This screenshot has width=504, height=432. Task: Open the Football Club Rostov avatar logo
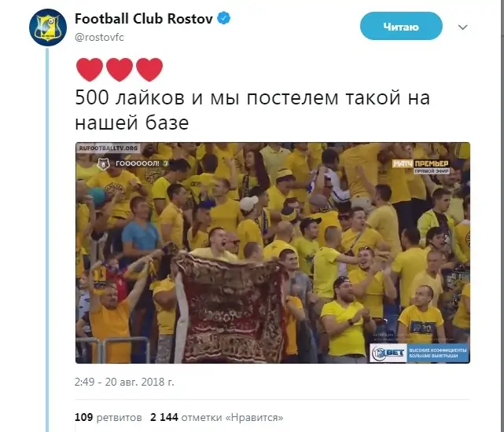coord(48,27)
